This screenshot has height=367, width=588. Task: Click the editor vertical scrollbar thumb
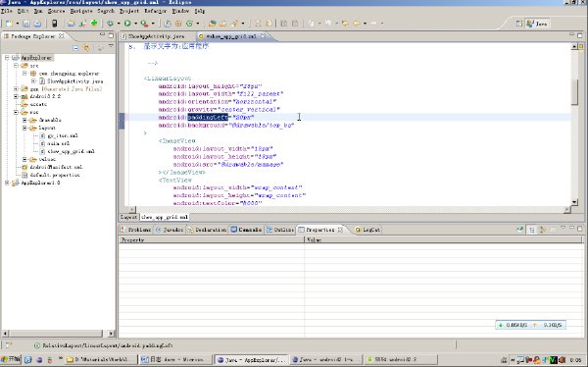pyautogui.click(x=574, y=91)
